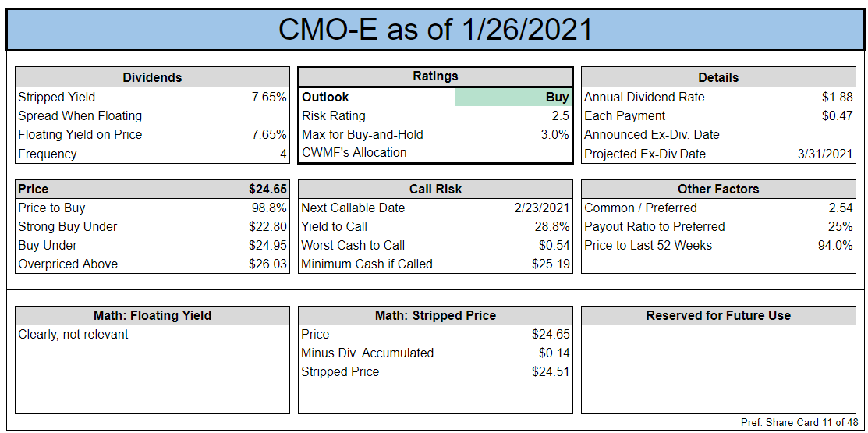Viewport: 868px width, 433px height.
Task: Click the Strong Buy Under $22.80 value
Action: (268, 227)
